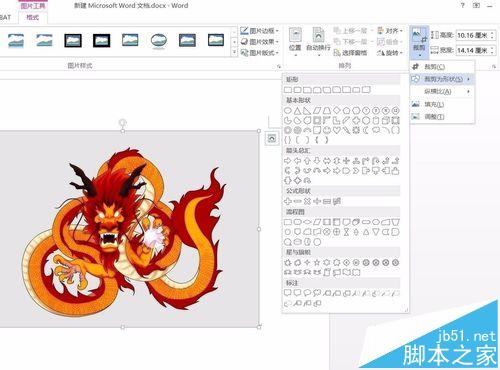Pick the heart shape
This screenshot has width=500, height=370.
click(x=337, y=130)
